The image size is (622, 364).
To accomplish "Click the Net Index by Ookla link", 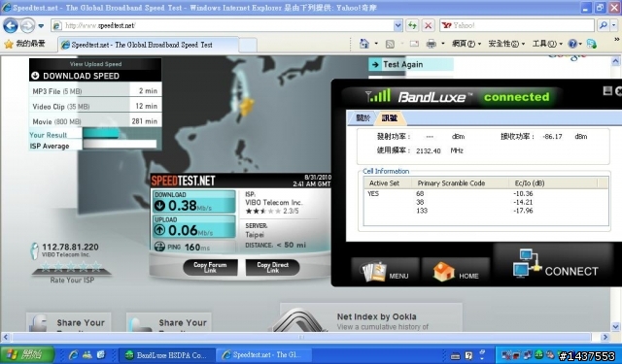I will coord(376,316).
